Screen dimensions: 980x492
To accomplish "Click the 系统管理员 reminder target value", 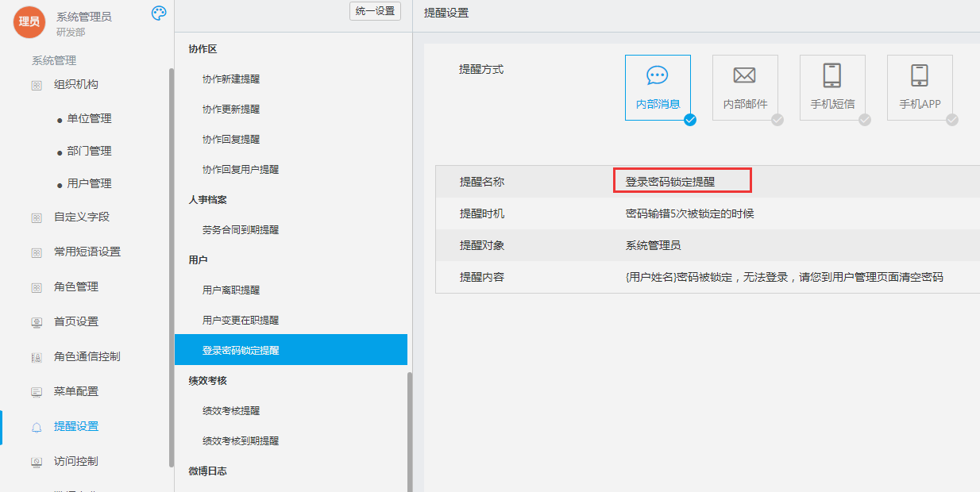I will [653, 245].
